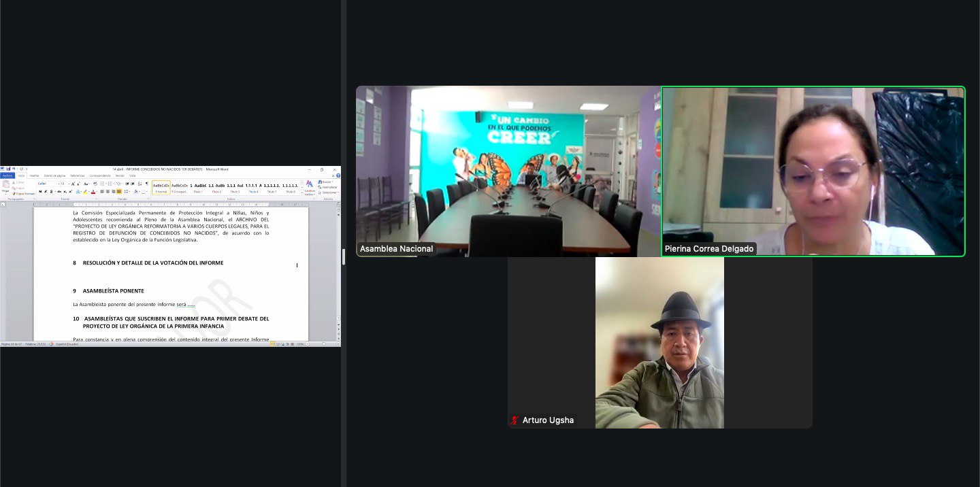This screenshot has height=487, width=980.
Task: Select Pierina Correa Delgado's video tile
Action: pyautogui.click(x=813, y=171)
